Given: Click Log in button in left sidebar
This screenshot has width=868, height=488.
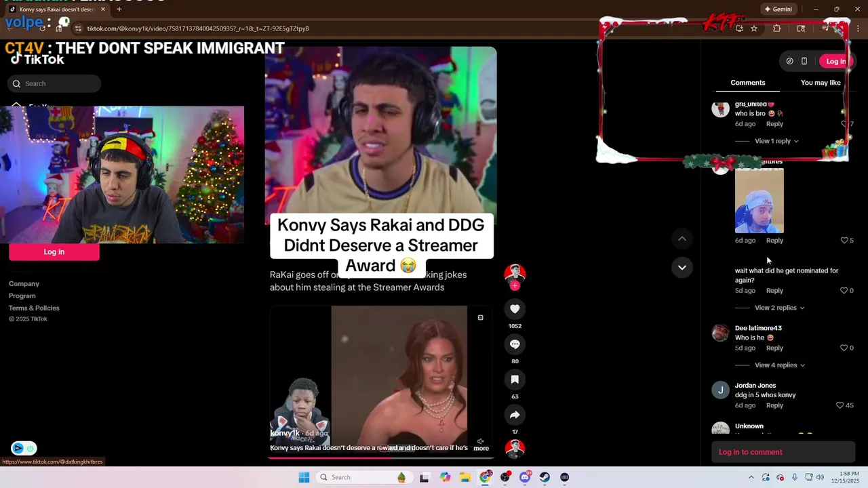Looking at the screenshot, I should pyautogui.click(x=54, y=252).
